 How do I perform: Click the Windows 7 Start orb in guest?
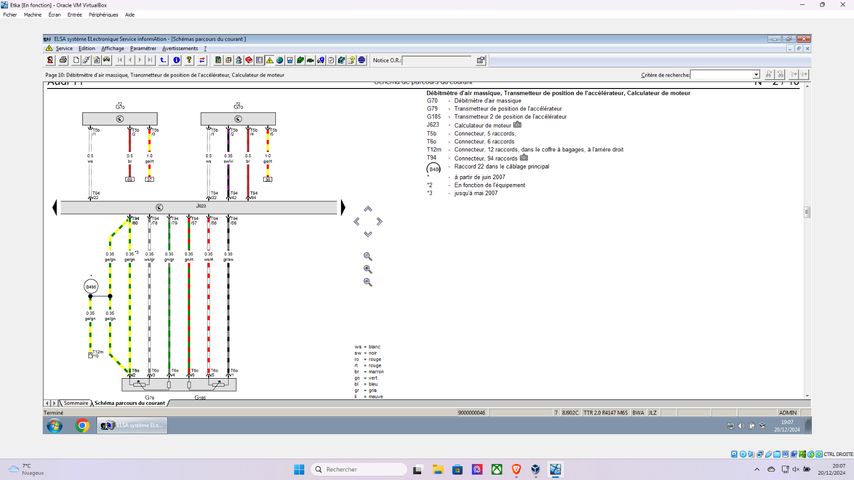coord(54,426)
